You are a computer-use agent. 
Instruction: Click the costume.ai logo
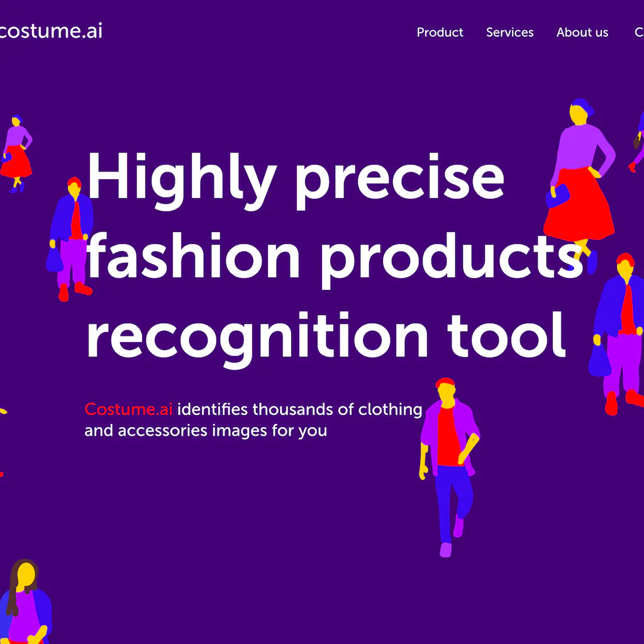(50, 31)
